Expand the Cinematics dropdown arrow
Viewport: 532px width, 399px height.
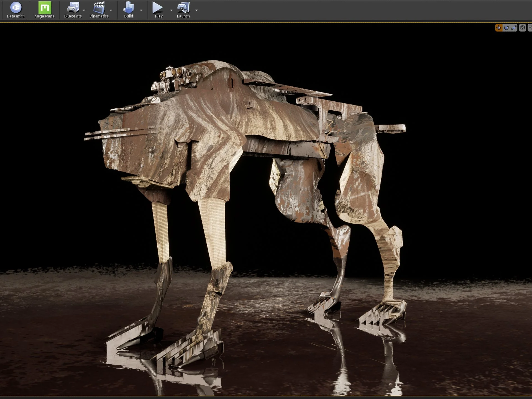click(x=111, y=10)
